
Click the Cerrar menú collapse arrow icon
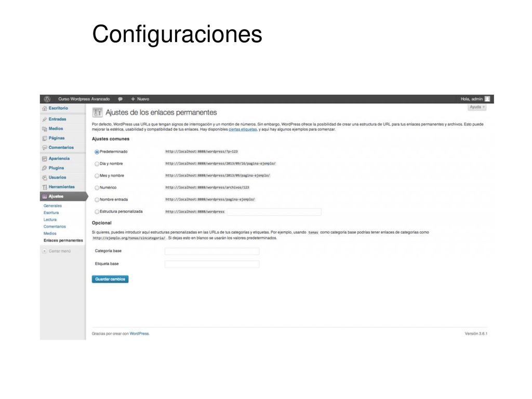coord(45,251)
